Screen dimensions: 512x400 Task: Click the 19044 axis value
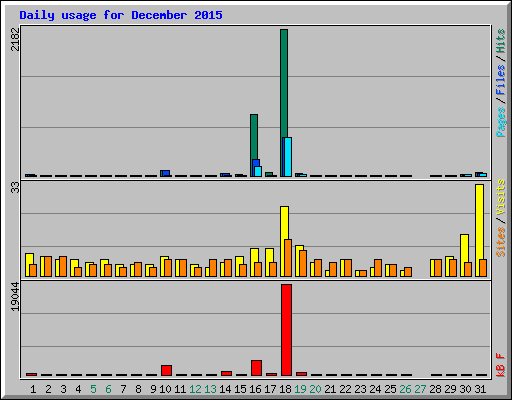point(15,296)
